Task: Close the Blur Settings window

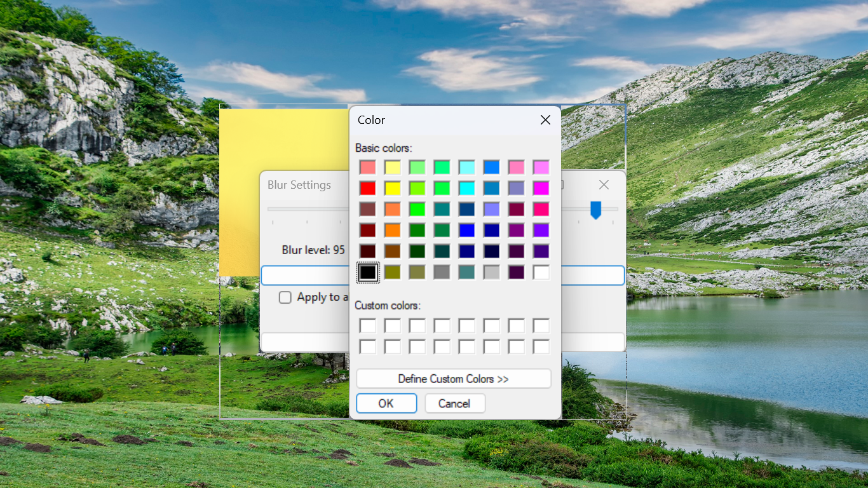Action: (604, 184)
